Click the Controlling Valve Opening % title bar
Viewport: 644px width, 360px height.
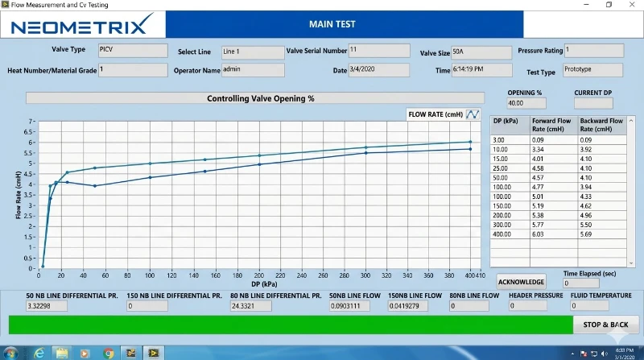tap(255, 98)
